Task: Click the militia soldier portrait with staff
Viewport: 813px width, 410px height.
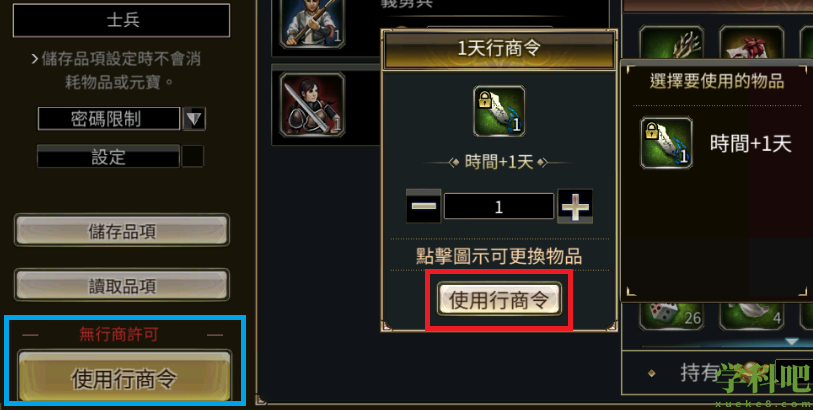Action: [312, 23]
